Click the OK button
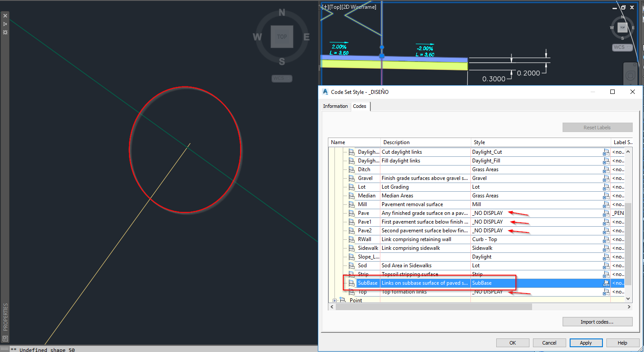This screenshot has height=352, width=644. point(513,343)
